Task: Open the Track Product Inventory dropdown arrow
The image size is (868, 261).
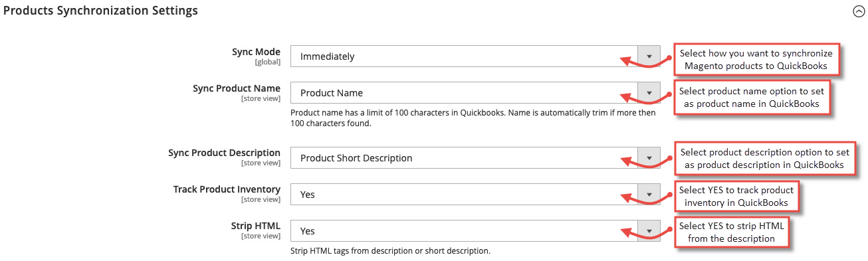Action: [x=649, y=195]
